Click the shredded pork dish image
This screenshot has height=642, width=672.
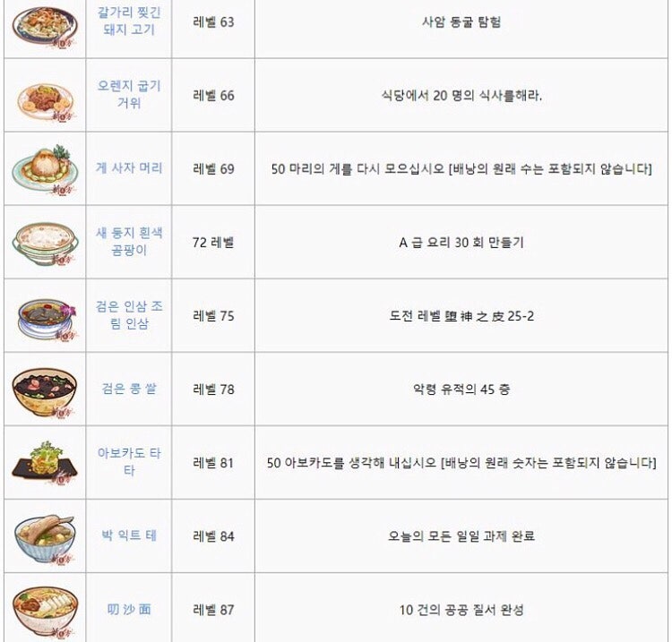[x=45, y=25]
